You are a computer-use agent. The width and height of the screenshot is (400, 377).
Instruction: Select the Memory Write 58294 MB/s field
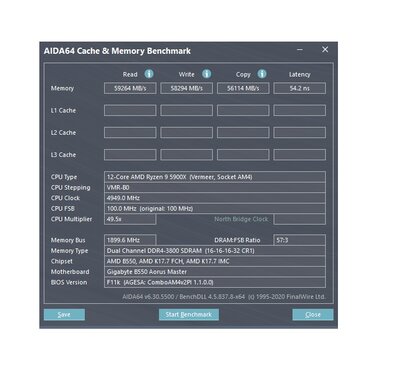click(186, 88)
